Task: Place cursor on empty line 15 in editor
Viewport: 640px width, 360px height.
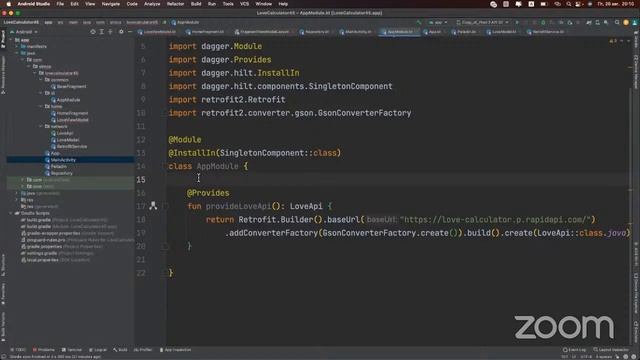Action: point(398,180)
